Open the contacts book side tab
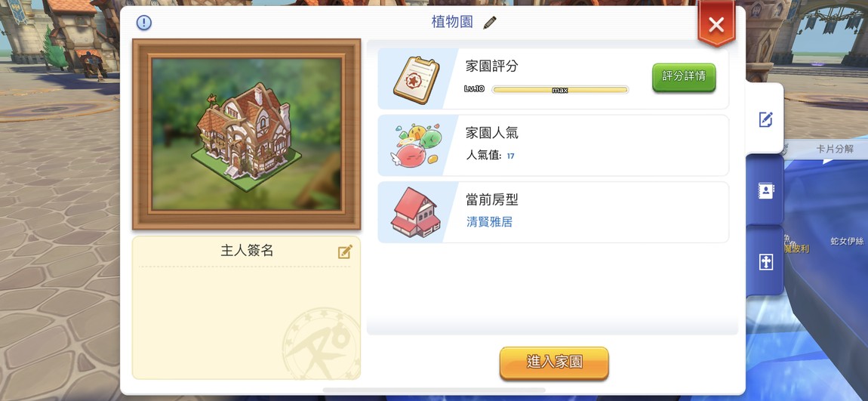Screen dimensions: 868x401 (x=765, y=190)
